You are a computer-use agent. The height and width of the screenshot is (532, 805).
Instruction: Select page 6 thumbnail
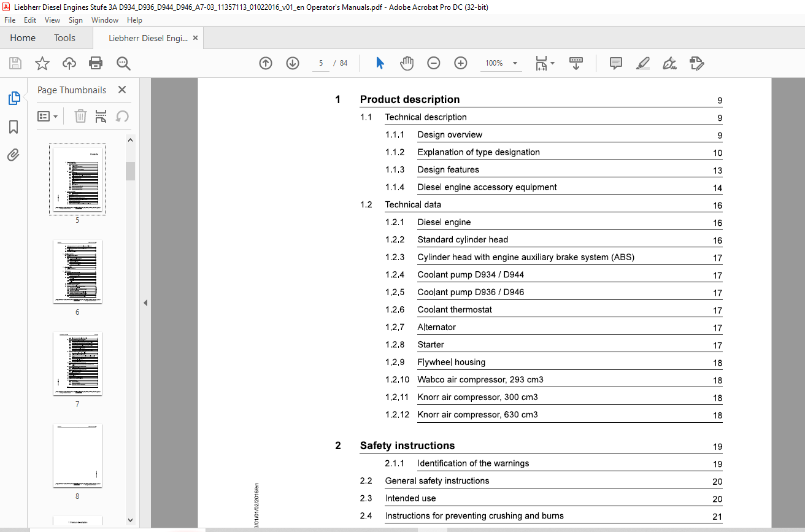77,271
